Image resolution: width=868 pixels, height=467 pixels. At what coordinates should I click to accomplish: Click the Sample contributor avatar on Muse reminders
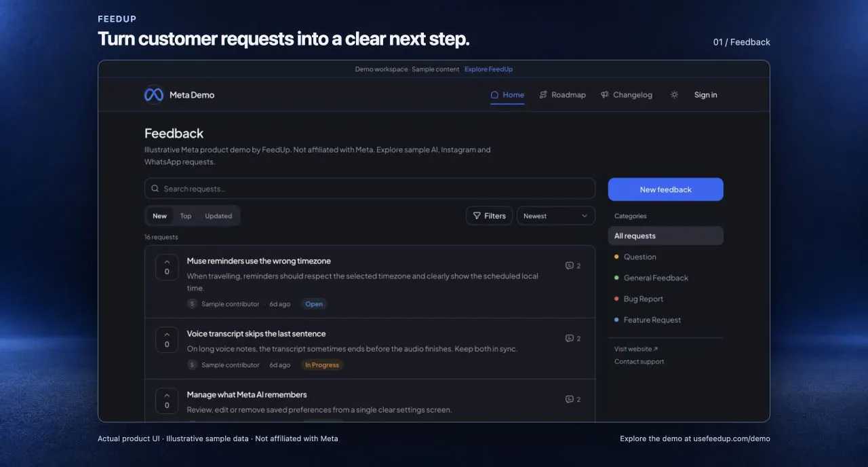(192, 304)
